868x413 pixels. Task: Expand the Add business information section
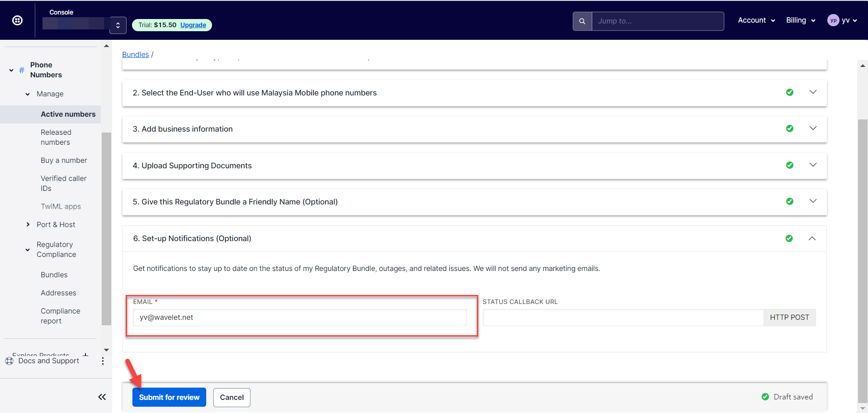(x=813, y=128)
